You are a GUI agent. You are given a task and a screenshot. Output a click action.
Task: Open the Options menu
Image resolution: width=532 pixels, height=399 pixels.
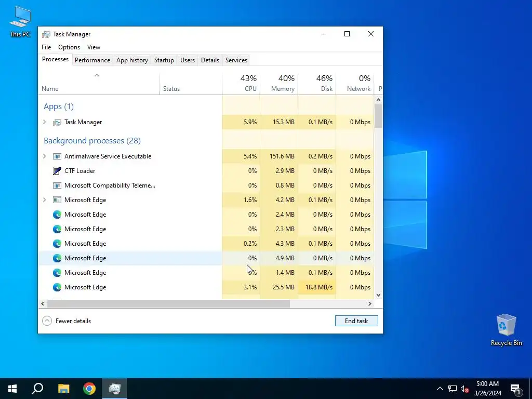point(69,47)
